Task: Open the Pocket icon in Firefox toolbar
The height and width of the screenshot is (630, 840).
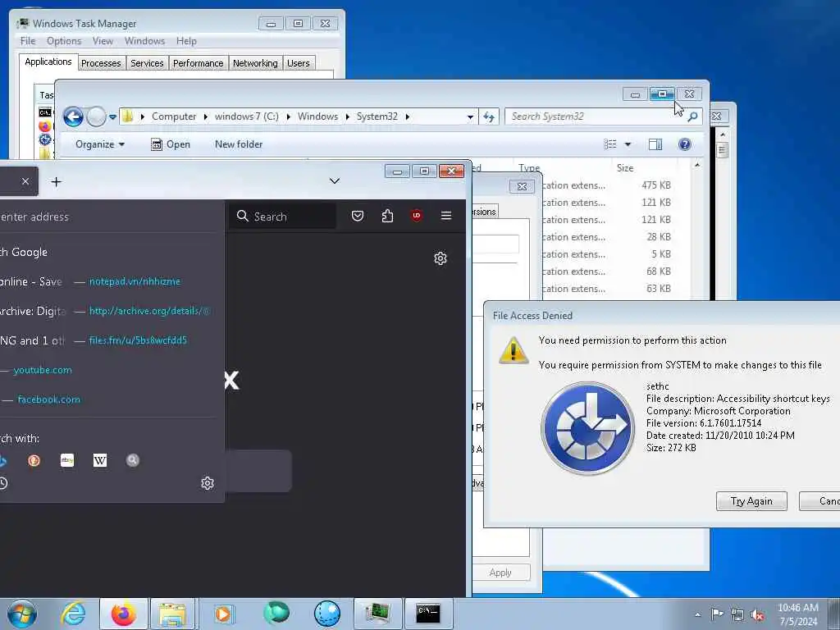Action: point(358,216)
